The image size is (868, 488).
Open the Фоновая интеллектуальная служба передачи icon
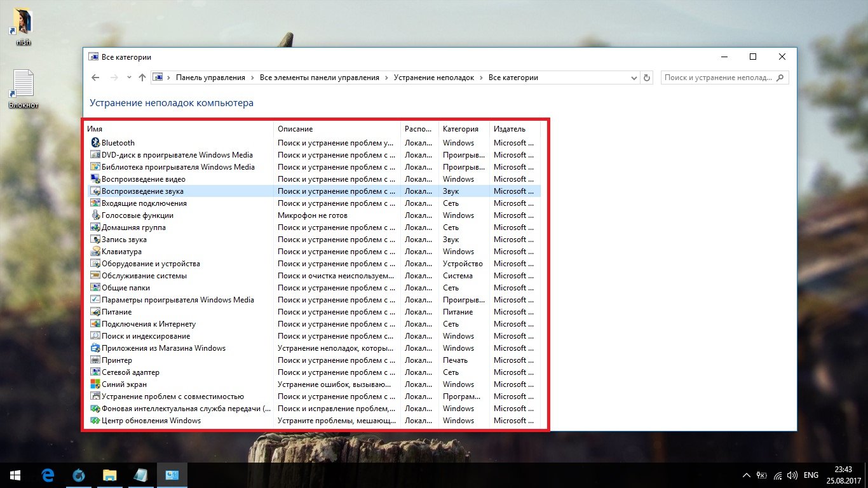95,409
